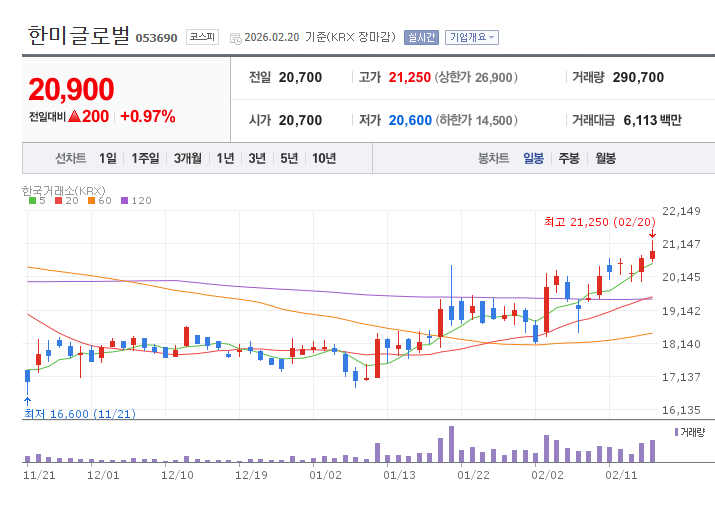The width and height of the screenshot is (715, 516).
Task: Click the 02/11 date label on axis
Action: [x=621, y=475]
